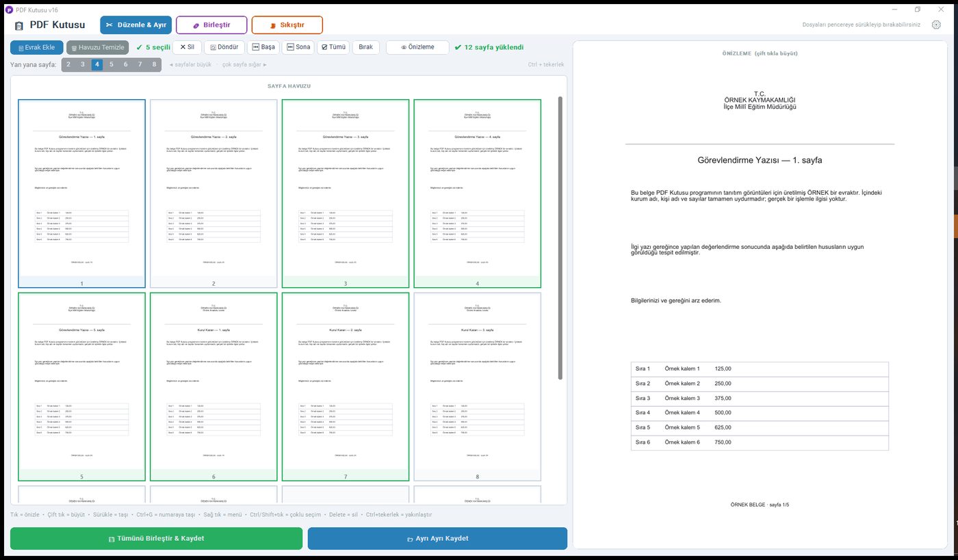Set side-by-side pages to 5

(112, 64)
